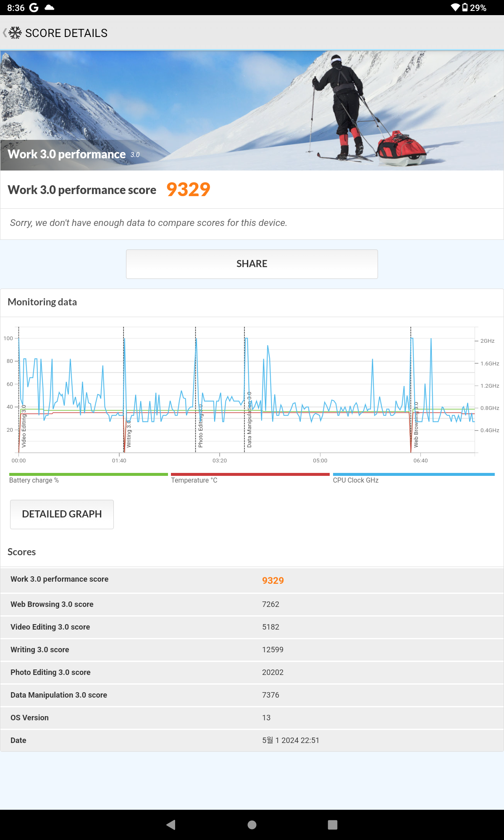Screen dimensions: 504x840
Task: Open the Google G status icon
Action: pyautogui.click(x=34, y=8)
